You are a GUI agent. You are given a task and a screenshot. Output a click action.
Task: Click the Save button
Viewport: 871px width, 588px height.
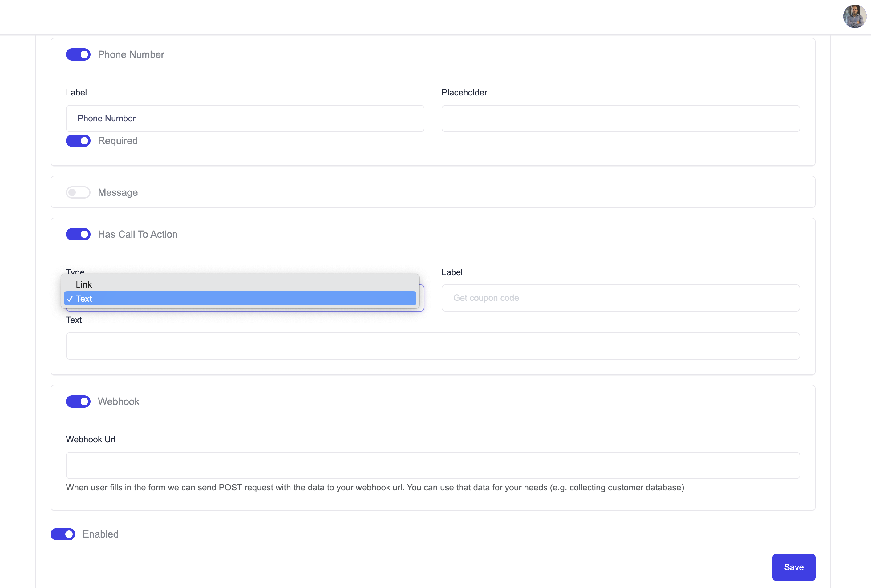(793, 567)
